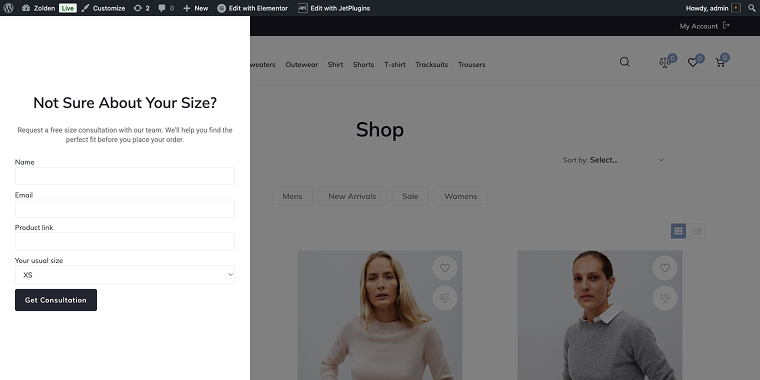Focus the Name input field
The width and height of the screenshot is (760, 380).
[125, 176]
